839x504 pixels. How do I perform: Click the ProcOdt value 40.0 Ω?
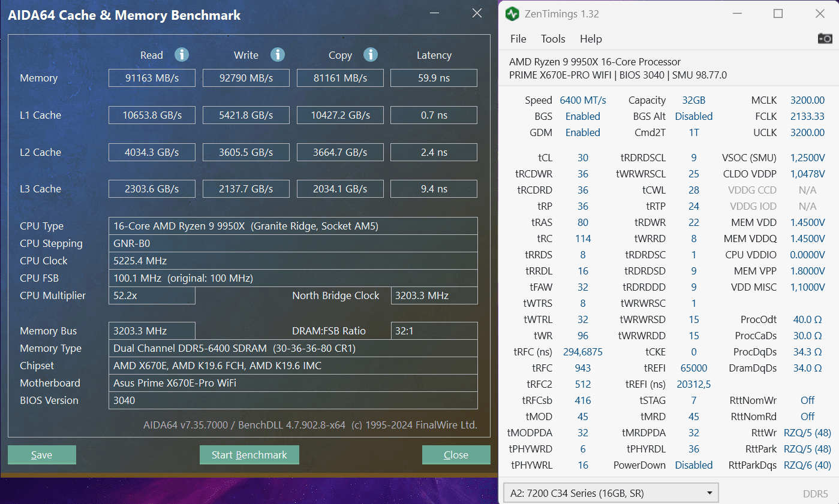[x=807, y=319]
